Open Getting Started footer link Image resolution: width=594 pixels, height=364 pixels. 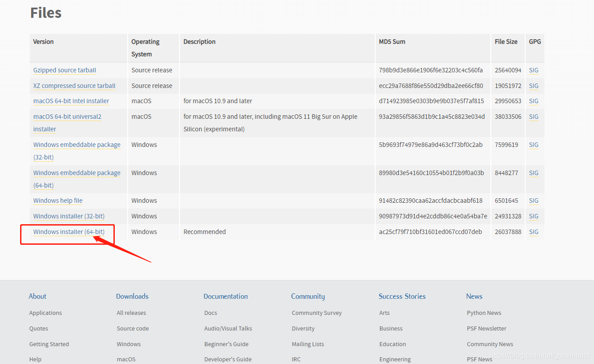point(49,344)
